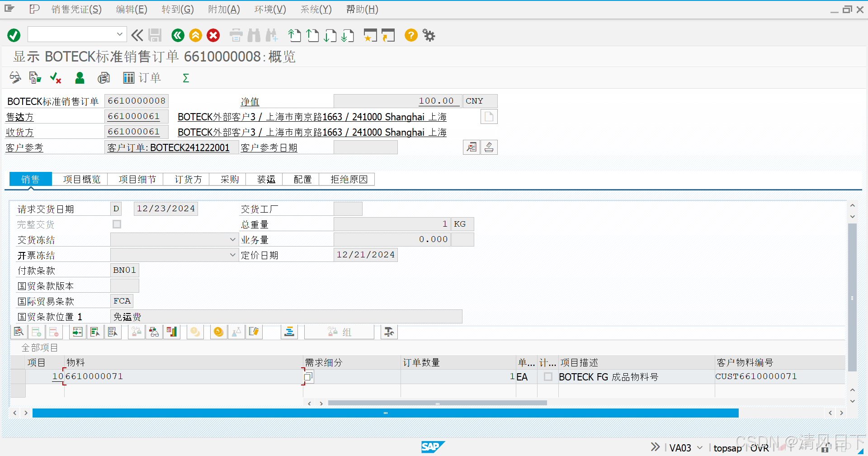Image resolution: width=868 pixels, height=456 pixels.
Task: Click the 付款条款 field BN01
Action: point(124,270)
